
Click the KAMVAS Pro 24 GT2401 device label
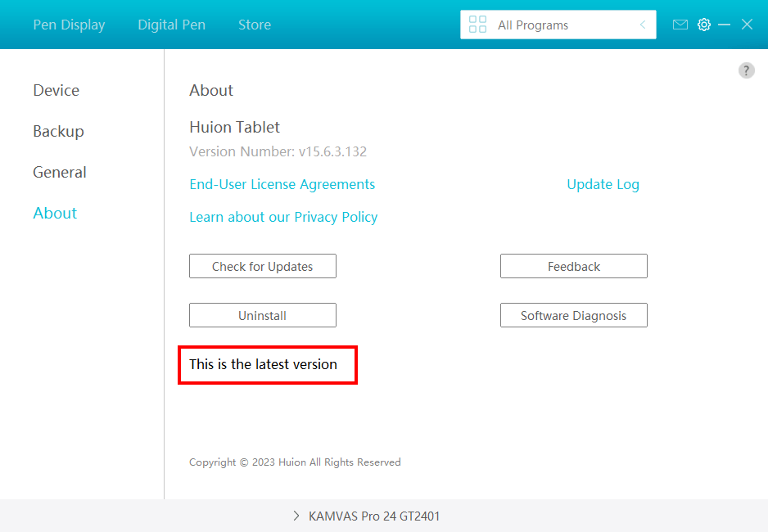coord(374,516)
